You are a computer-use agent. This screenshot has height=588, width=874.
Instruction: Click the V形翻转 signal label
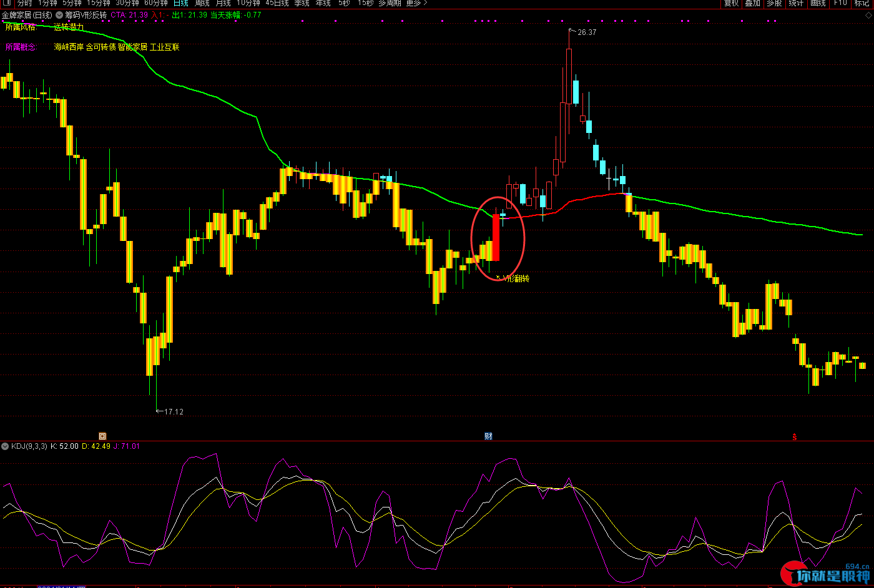click(x=516, y=278)
